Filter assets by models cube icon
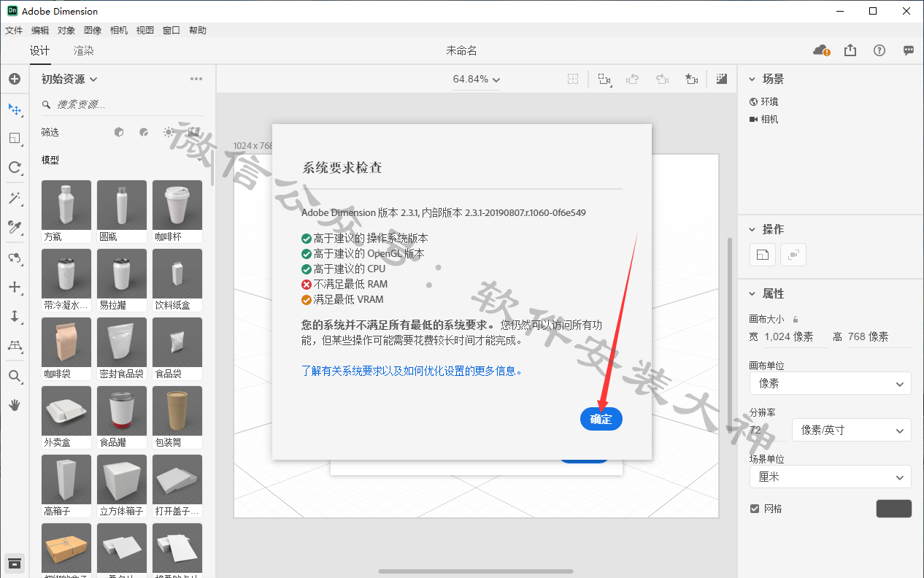 pyautogui.click(x=119, y=132)
